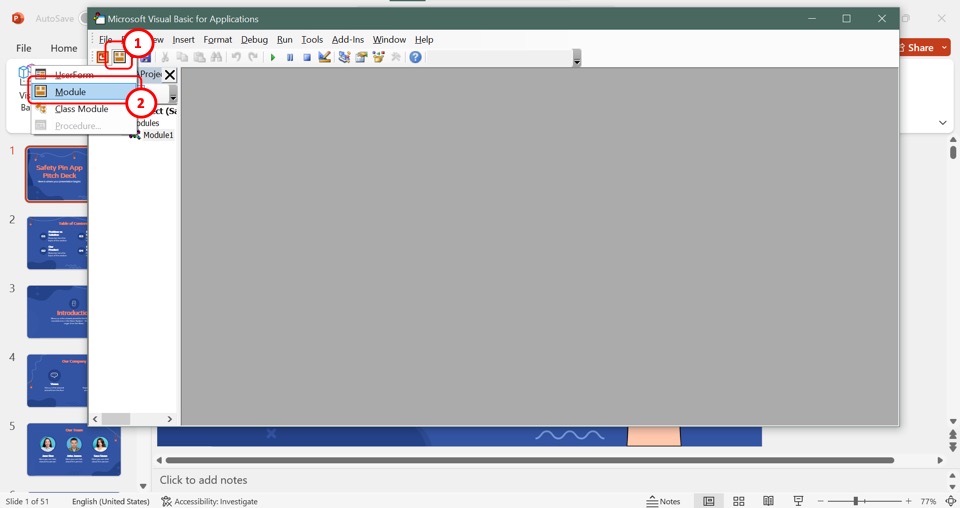Go to previous slide double-arrow button
This screenshot has height=508, width=960.
953,434
